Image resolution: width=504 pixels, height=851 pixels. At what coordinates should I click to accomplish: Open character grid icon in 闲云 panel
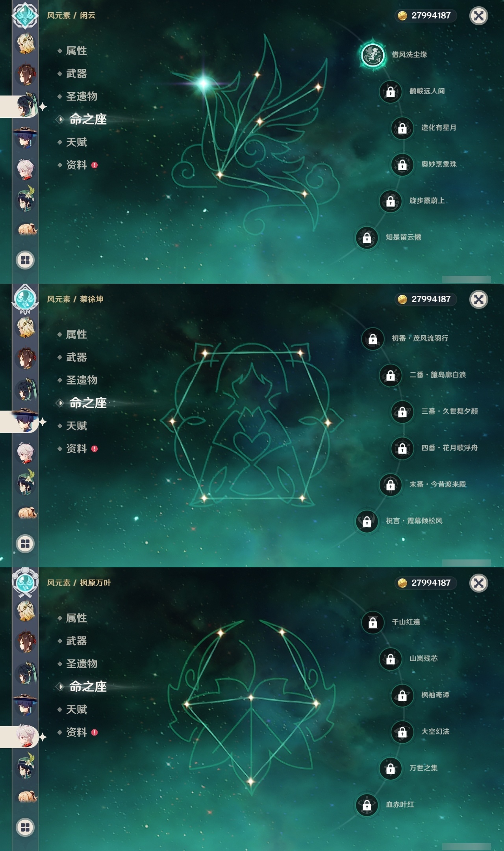tap(25, 260)
